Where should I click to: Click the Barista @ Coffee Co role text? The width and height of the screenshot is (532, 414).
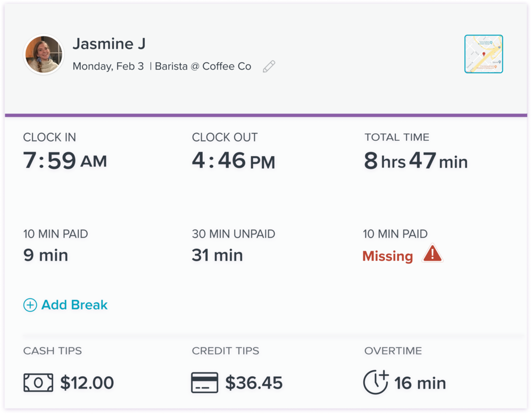[x=203, y=66]
